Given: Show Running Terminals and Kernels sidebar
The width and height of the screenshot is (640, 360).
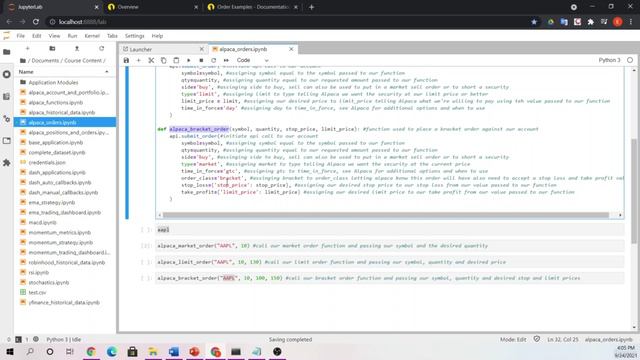Looking at the screenshot, I should pos(7,74).
